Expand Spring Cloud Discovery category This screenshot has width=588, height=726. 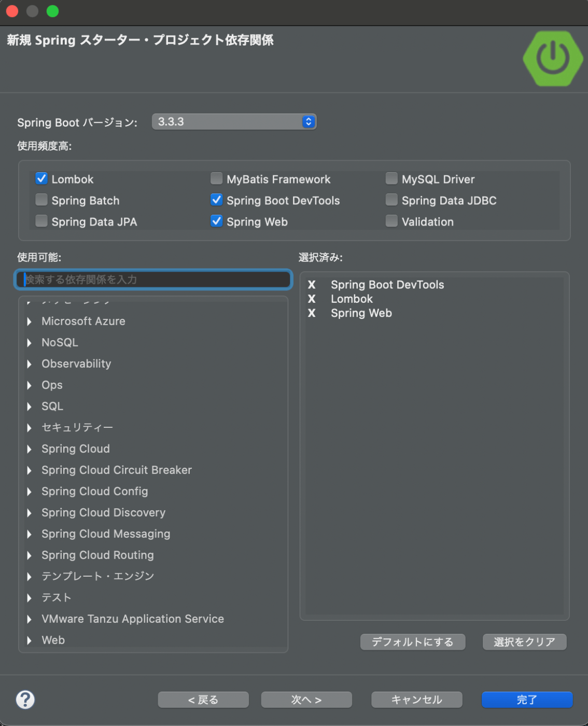pos(30,513)
